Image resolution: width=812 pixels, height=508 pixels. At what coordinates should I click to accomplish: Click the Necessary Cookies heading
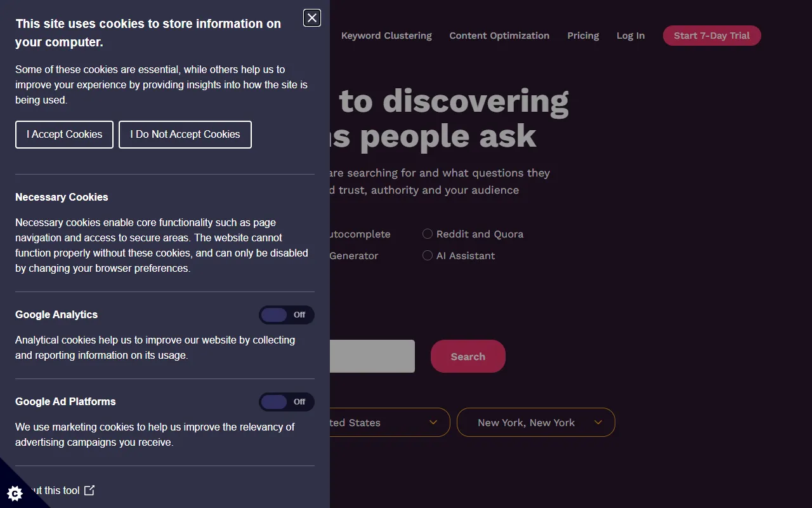(62, 197)
